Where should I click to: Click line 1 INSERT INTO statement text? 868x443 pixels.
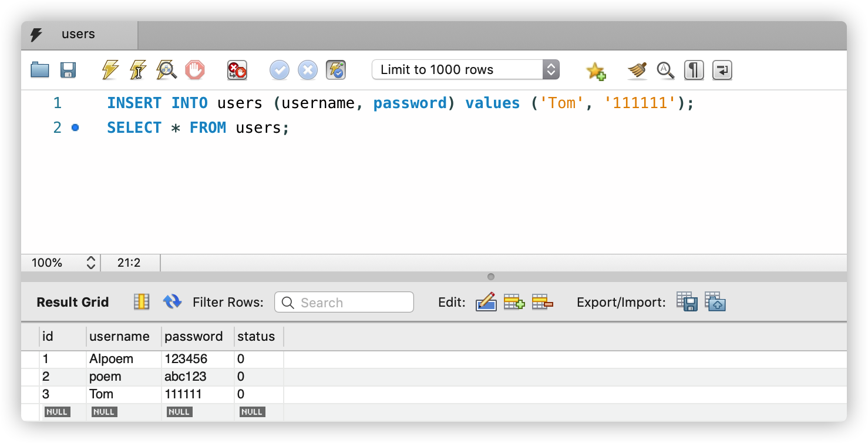[401, 103]
